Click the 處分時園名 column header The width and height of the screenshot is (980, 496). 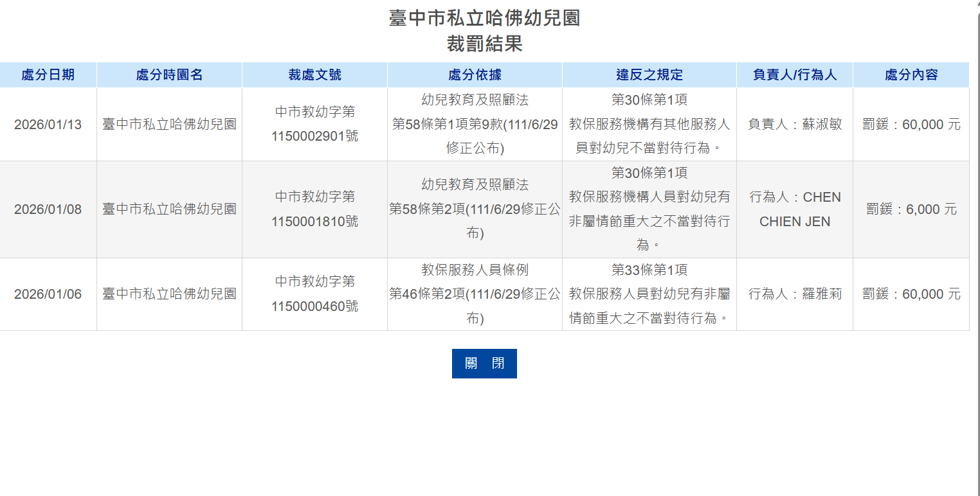[169, 75]
